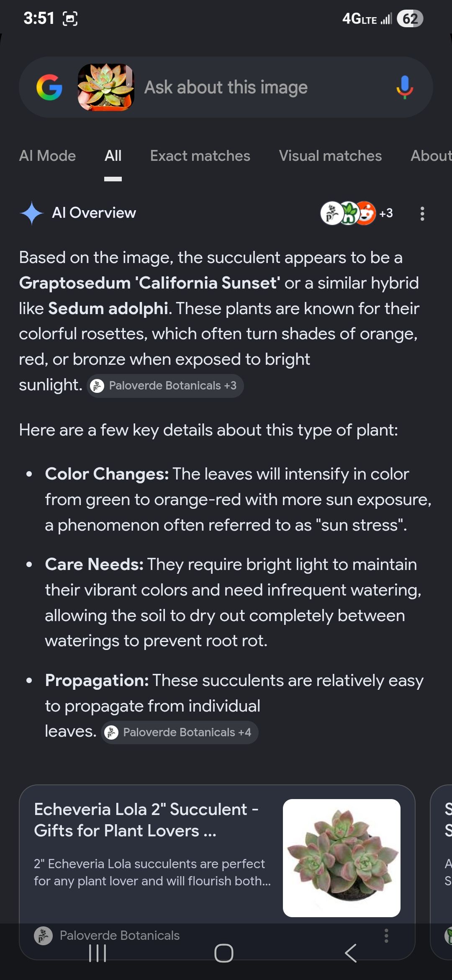Tap the Reddit source icon
This screenshot has width=452, height=980.
coord(366,213)
